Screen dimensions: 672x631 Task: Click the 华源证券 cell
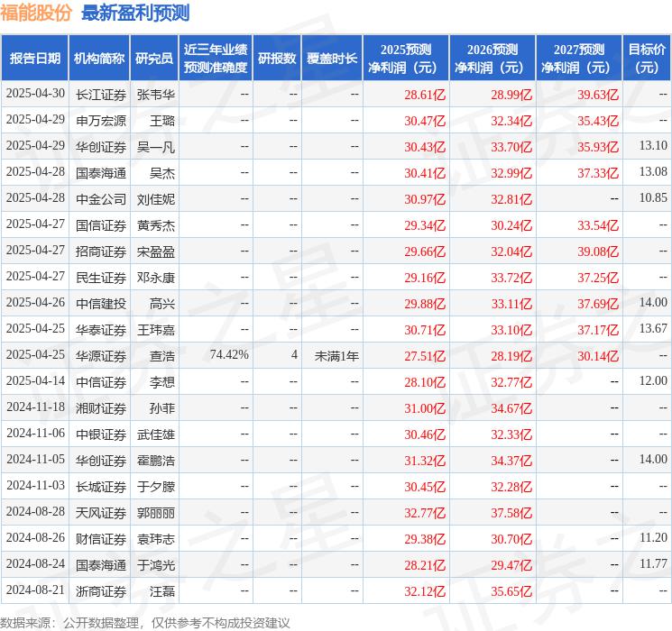(x=101, y=356)
